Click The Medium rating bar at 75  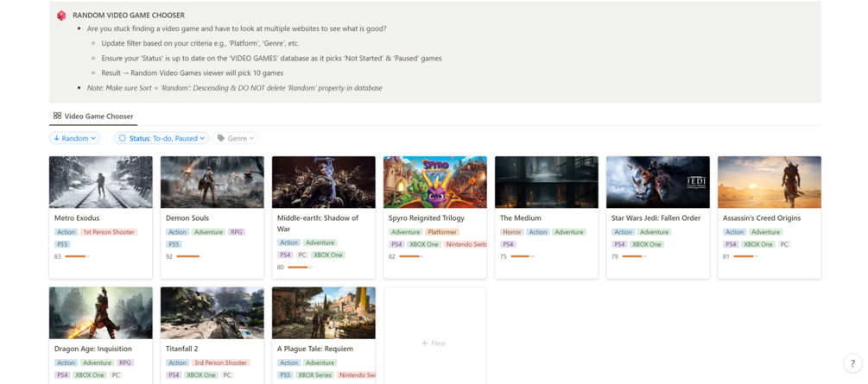pyautogui.click(x=523, y=257)
